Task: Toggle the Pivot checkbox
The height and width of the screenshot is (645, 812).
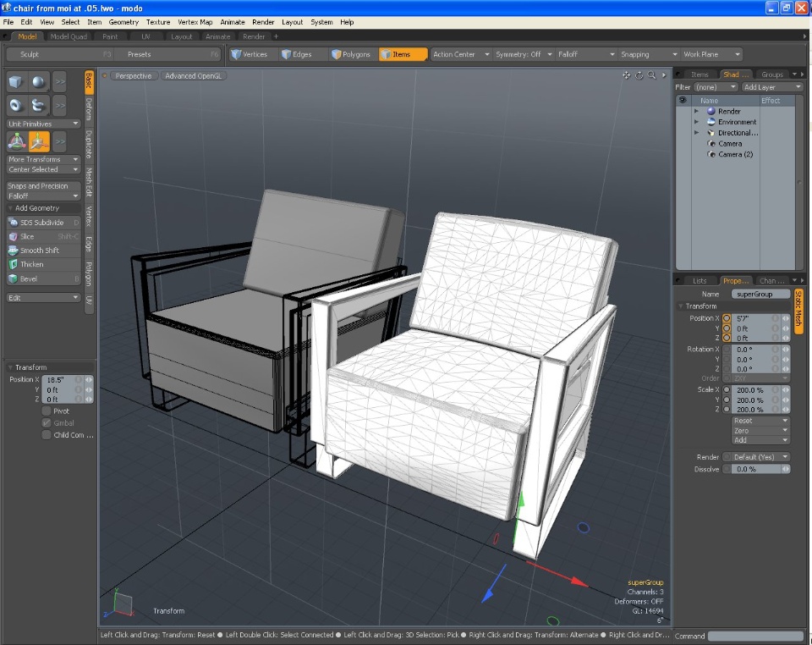Action: (x=47, y=411)
